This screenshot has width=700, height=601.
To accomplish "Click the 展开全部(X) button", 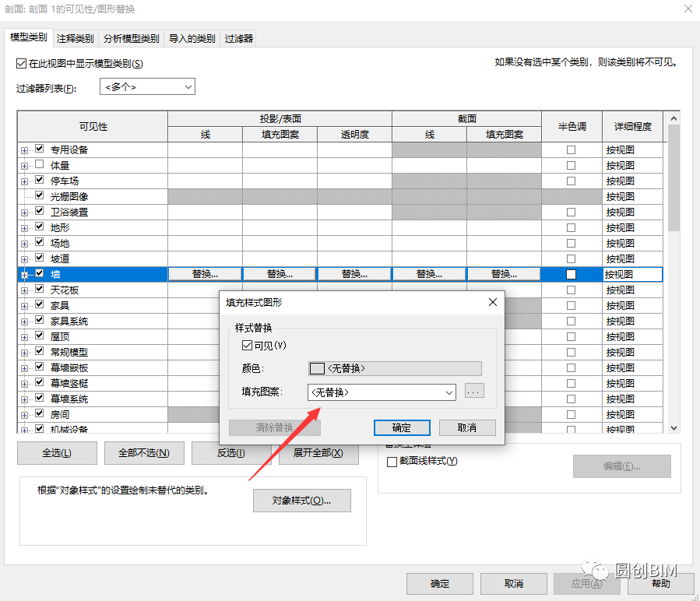I will pyautogui.click(x=318, y=453).
